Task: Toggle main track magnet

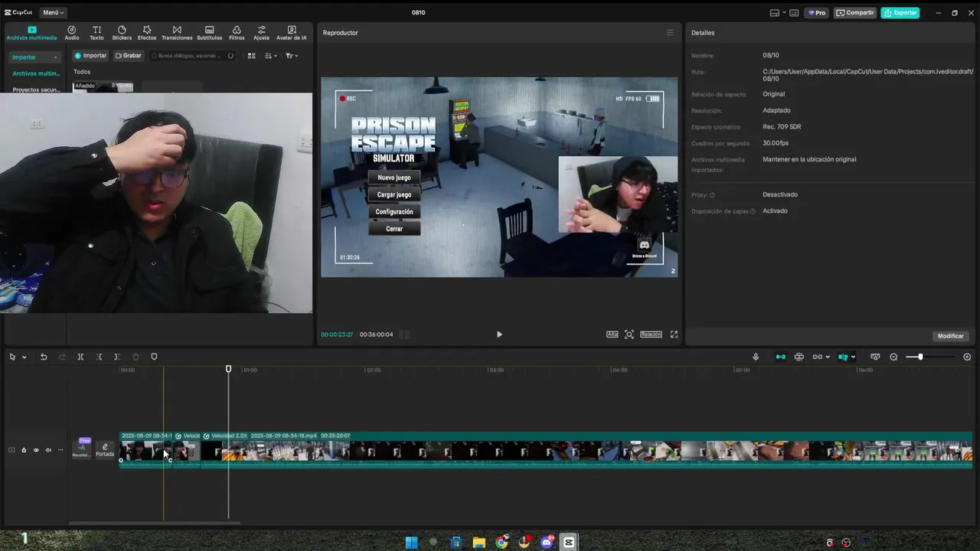Action: [x=780, y=357]
